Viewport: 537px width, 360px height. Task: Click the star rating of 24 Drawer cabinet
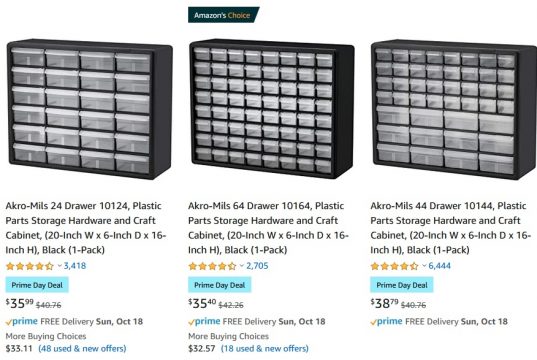[30, 266]
